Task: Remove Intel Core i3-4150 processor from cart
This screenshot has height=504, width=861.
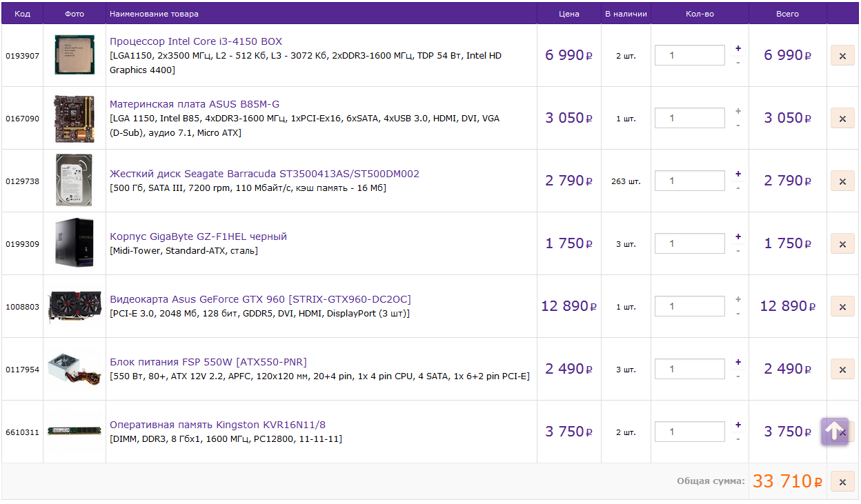Action: click(842, 56)
